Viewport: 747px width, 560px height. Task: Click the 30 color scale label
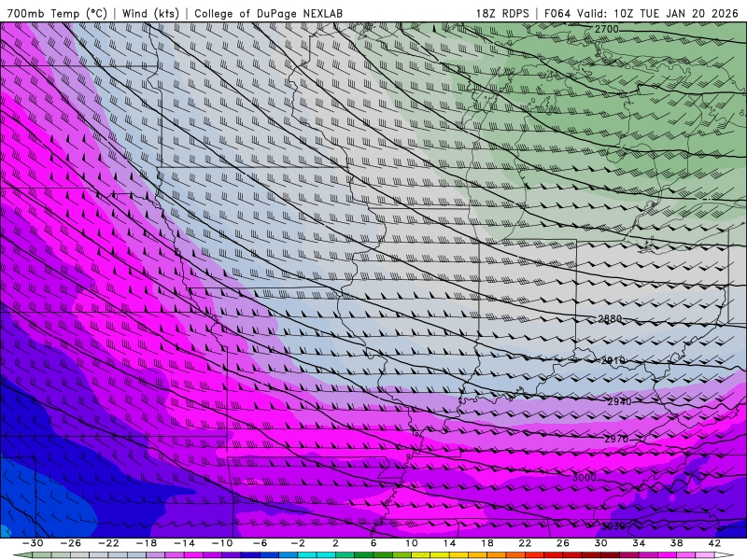click(x=600, y=543)
